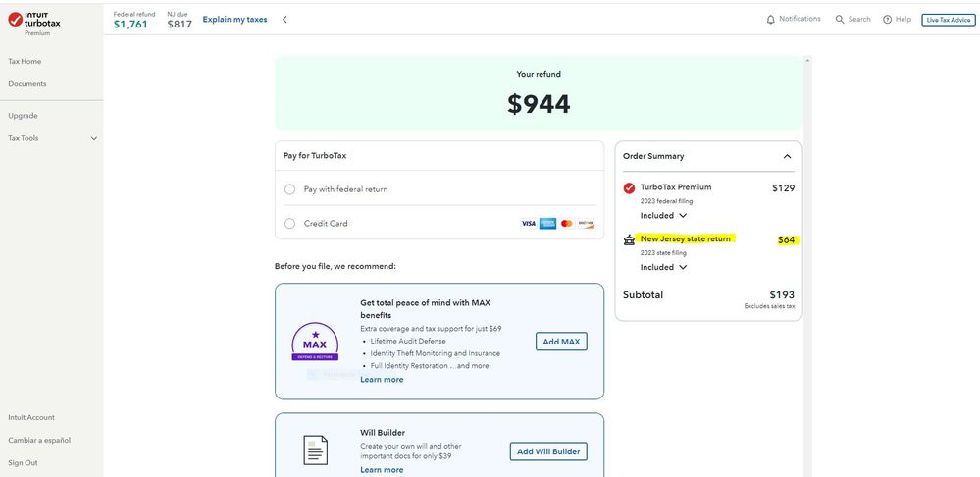Click Sign Out in the sidebar
This screenshot has height=477, width=980.
click(x=23, y=463)
